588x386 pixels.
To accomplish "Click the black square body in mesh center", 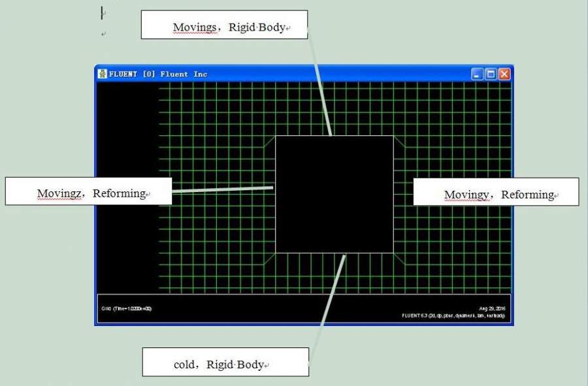I will (x=335, y=195).
